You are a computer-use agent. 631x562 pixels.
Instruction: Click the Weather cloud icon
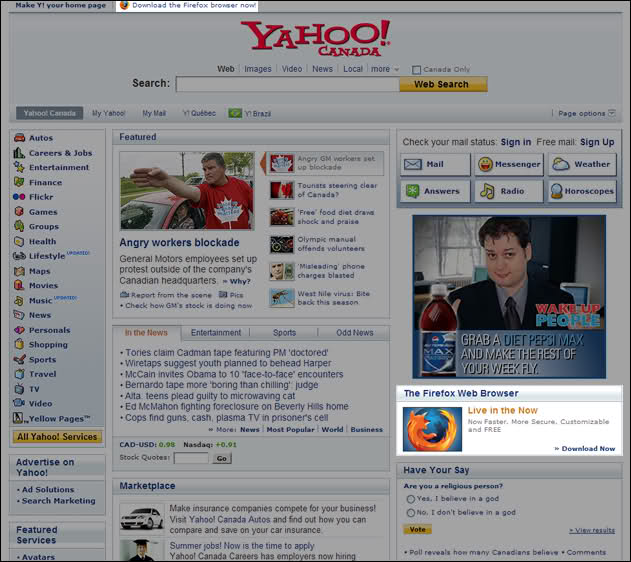[x=561, y=164]
